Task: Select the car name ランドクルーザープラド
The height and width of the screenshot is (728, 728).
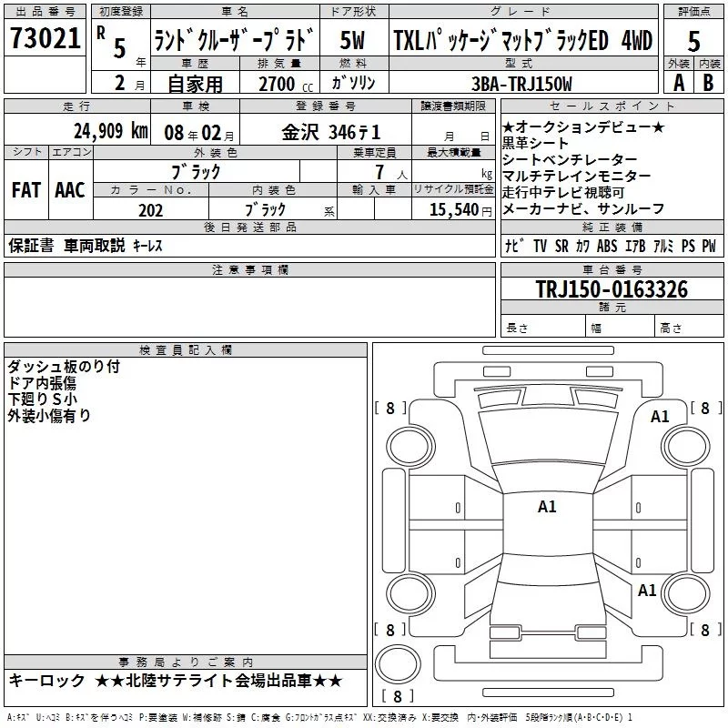Action: pos(235,38)
